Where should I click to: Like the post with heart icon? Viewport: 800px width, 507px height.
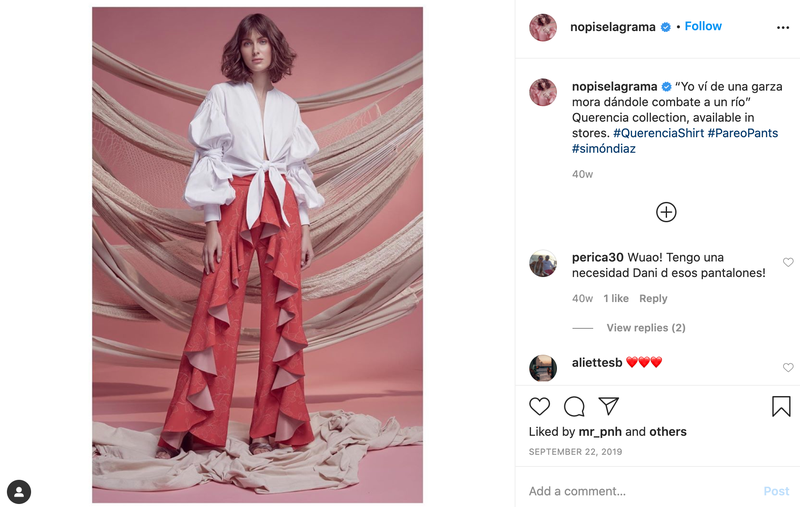pyautogui.click(x=539, y=407)
